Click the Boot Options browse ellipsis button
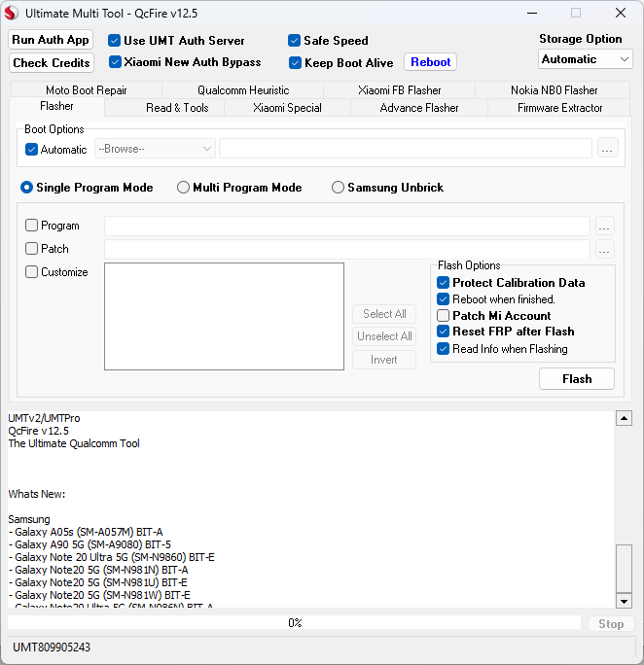This screenshot has height=665, width=644. 607,149
